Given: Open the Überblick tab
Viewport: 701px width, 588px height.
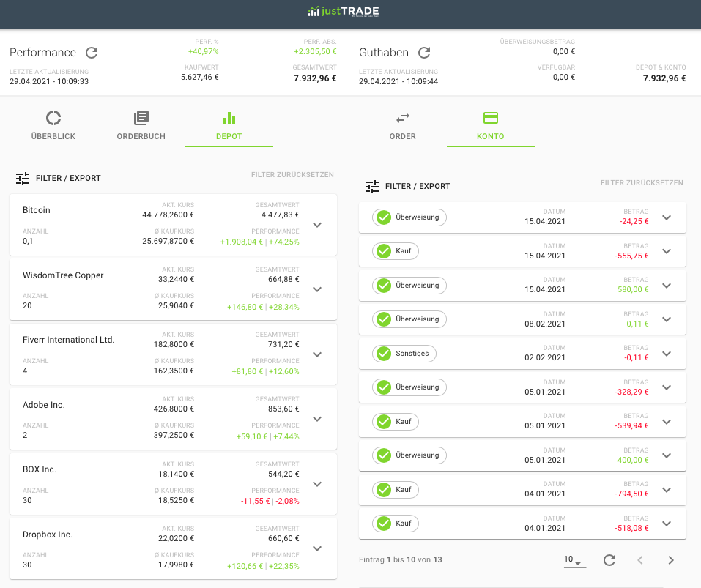Looking at the screenshot, I should (x=53, y=125).
